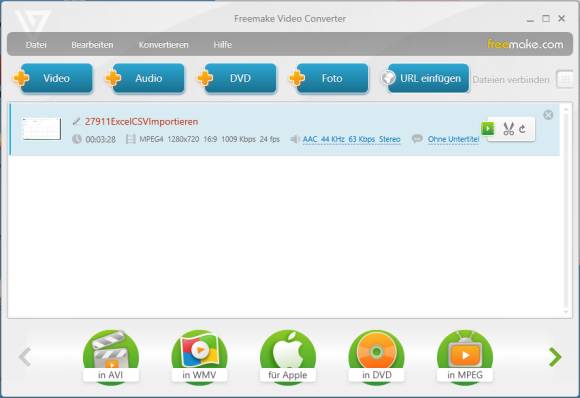The height and width of the screenshot is (398, 580).
Task: Choose the in AVI output format
Action: (x=111, y=357)
